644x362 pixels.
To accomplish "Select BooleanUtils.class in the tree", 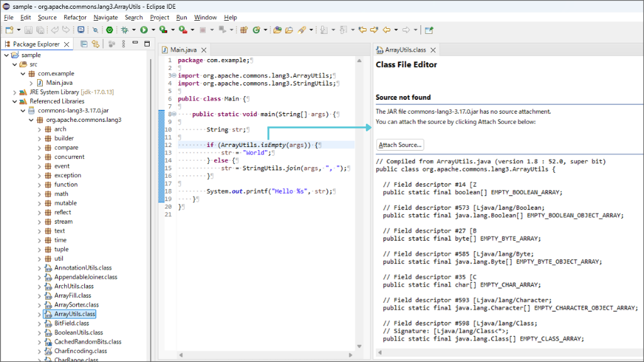I will click(x=78, y=332).
